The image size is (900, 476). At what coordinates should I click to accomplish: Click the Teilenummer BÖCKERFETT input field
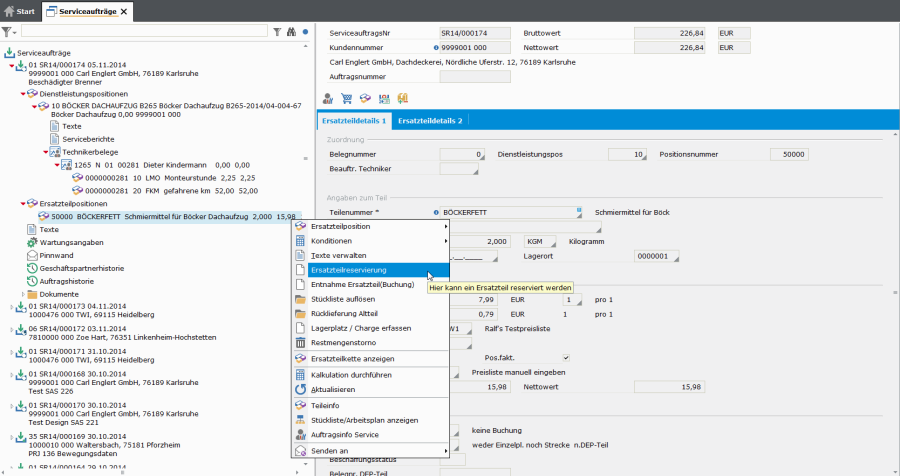[x=511, y=212]
